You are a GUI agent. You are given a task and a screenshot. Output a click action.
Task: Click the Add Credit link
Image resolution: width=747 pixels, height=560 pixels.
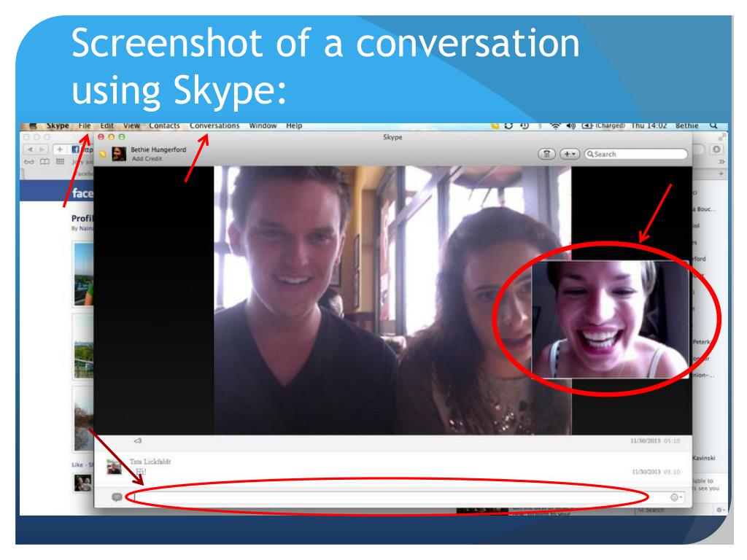coord(147,158)
